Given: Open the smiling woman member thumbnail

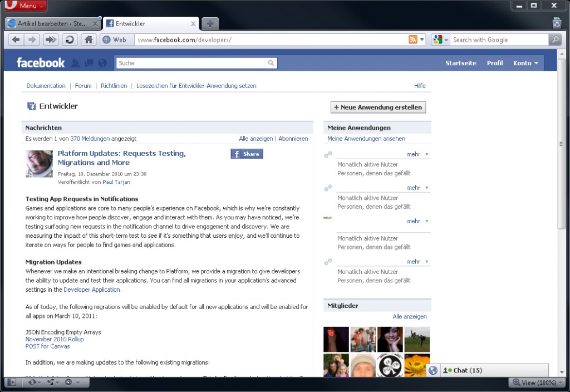Looking at the screenshot, I should (390, 339).
